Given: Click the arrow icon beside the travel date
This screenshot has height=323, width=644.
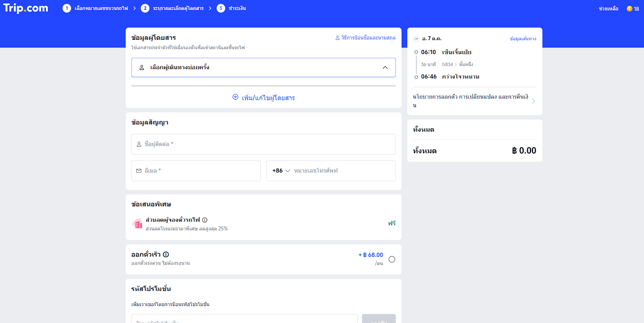Looking at the screenshot, I should click(416, 39).
